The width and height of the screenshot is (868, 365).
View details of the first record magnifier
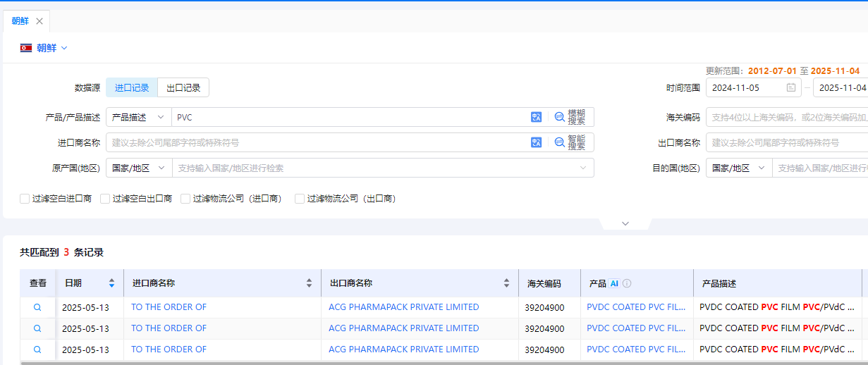pos(37,307)
